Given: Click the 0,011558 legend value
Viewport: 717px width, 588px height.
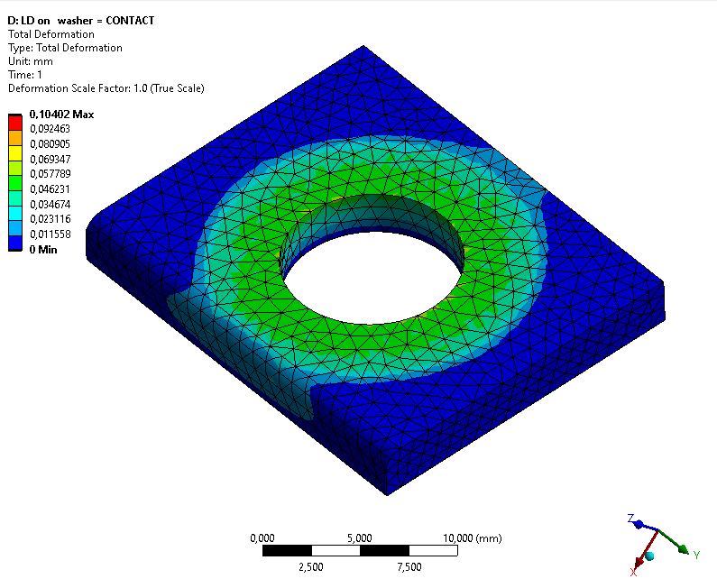Looking at the screenshot, I should coord(50,234).
